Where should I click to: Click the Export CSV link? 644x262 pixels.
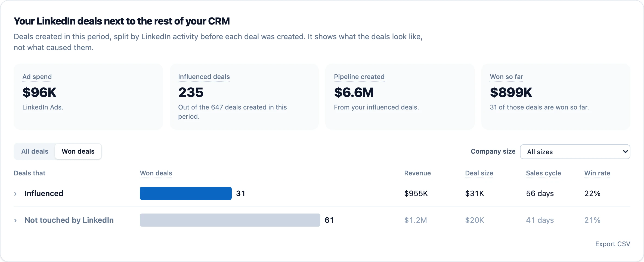tap(613, 244)
